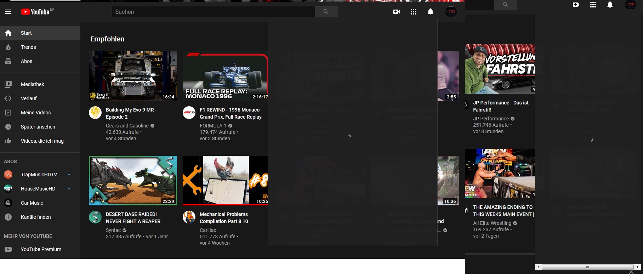Viewport: 644px width, 279px height.
Task: Click HouseMusicHD channel avatar
Action: pyautogui.click(x=8, y=189)
